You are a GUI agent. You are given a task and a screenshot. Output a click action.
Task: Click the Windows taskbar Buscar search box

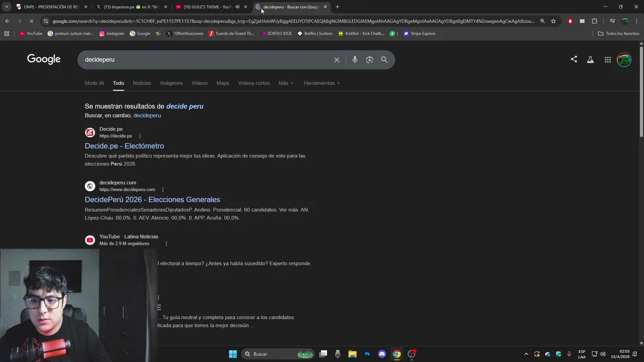[x=278, y=354]
